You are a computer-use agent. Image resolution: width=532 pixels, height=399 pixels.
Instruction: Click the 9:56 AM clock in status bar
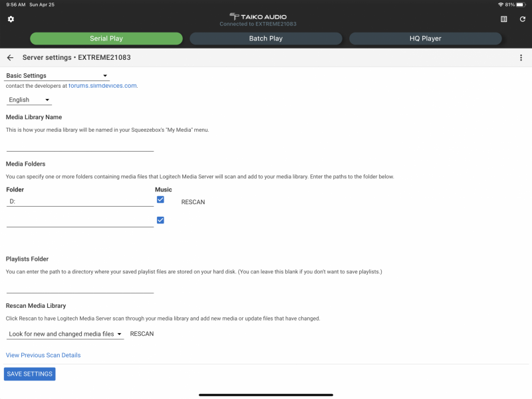pyautogui.click(x=16, y=5)
